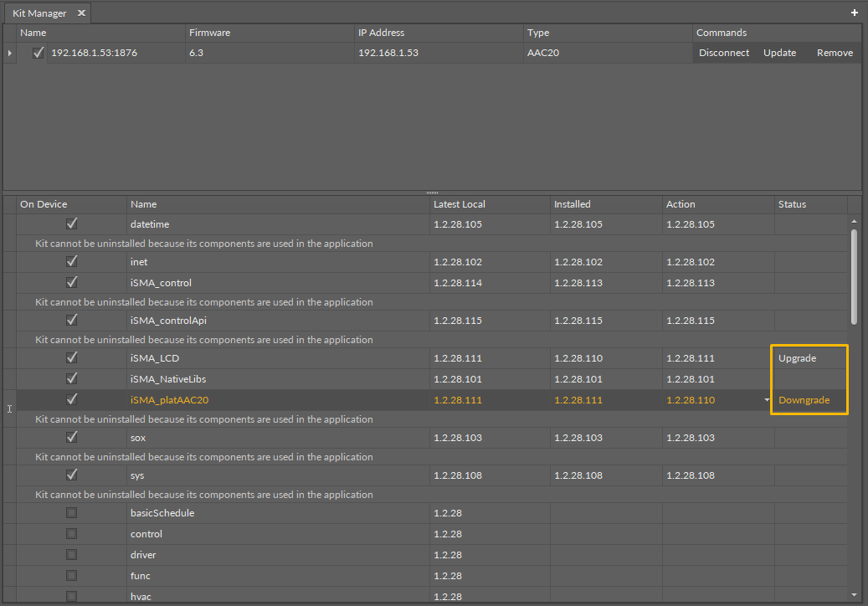Update the 192.168.1.53 device
The image size is (868, 606).
pos(779,52)
